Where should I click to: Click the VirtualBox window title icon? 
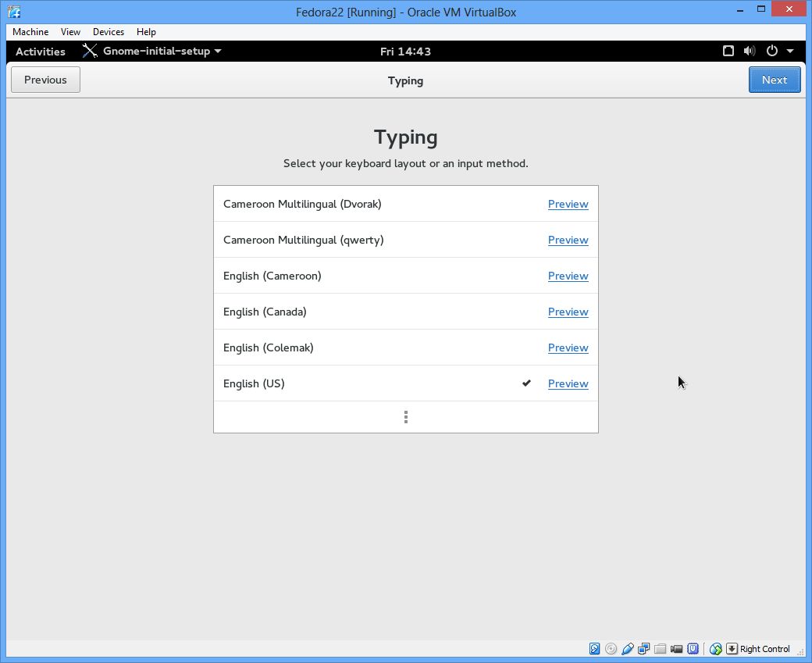click(x=15, y=12)
